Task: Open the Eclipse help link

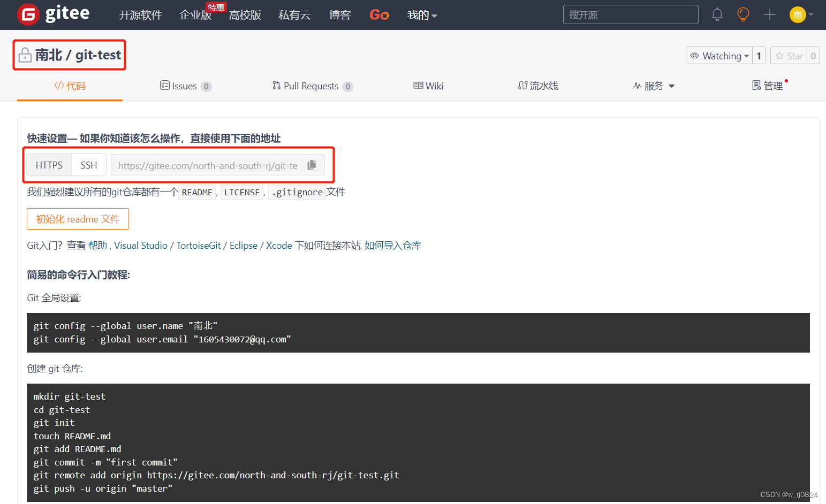Action: click(x=244, y=246)
